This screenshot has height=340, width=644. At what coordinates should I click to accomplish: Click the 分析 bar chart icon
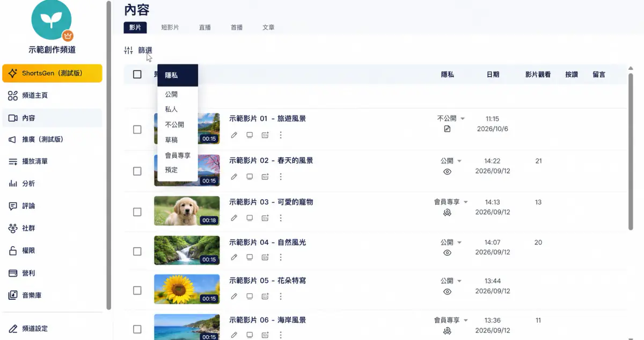click(x=13, y=184)
